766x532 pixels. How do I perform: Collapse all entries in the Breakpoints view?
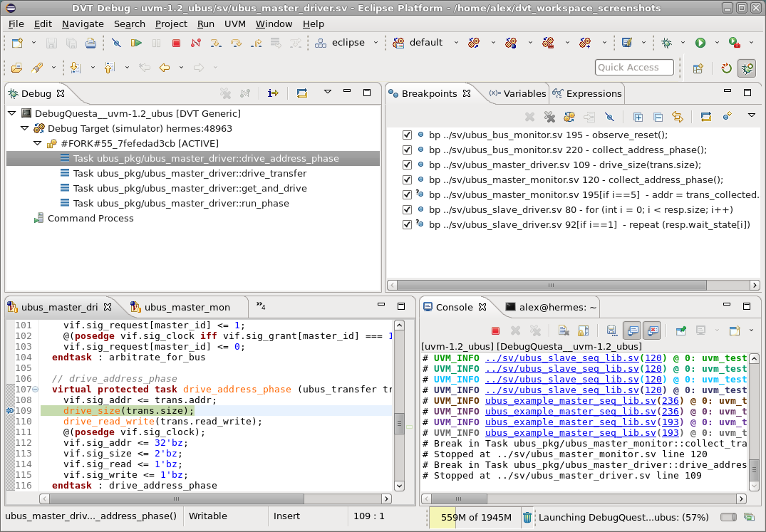[658, 116]
